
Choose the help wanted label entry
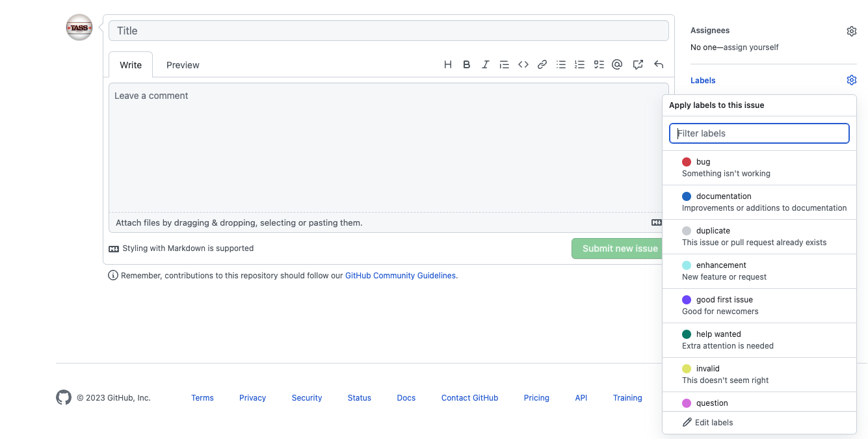tap(759, 339)
